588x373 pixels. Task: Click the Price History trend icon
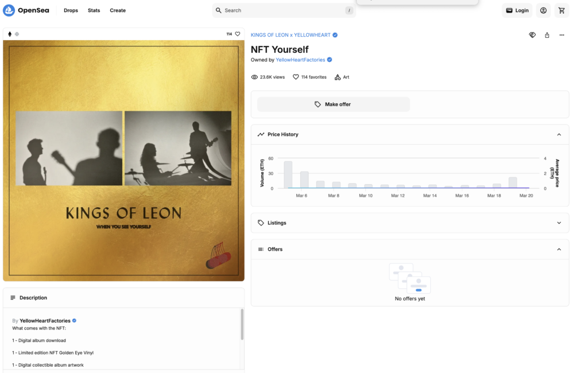pos(261,134)
